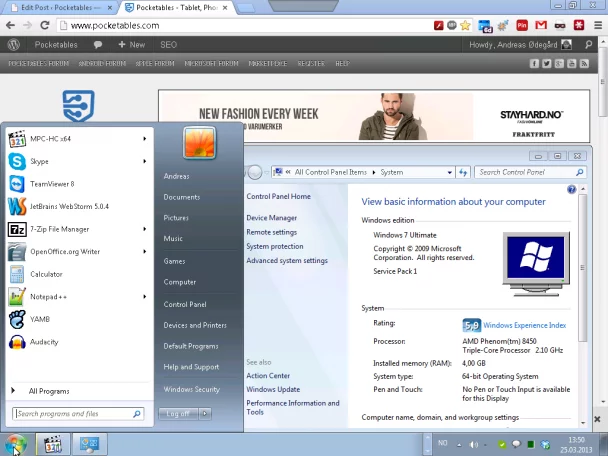Viewport: 608px width, 456px height.
Task: Open MPC-HC taskbar button
Action: coord(53,444)
